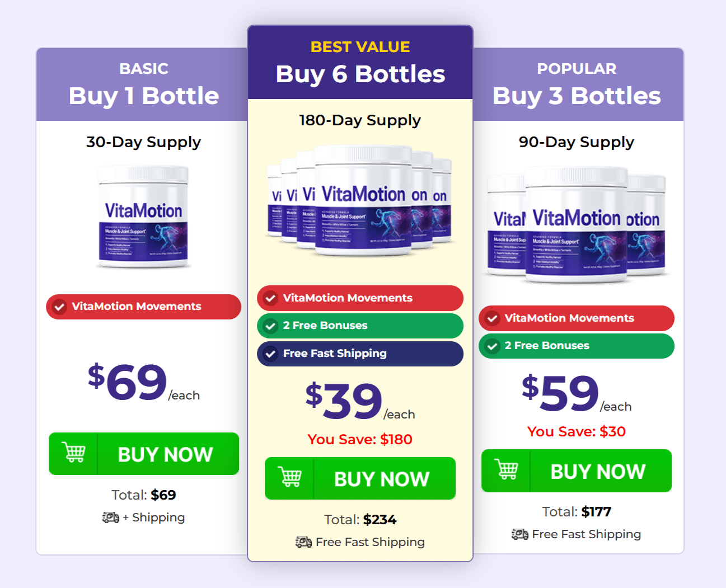This screenshot has width=726, height=588.
Task: Click the single VitaMotion bottle image
Action: click(x=143, y=218)
